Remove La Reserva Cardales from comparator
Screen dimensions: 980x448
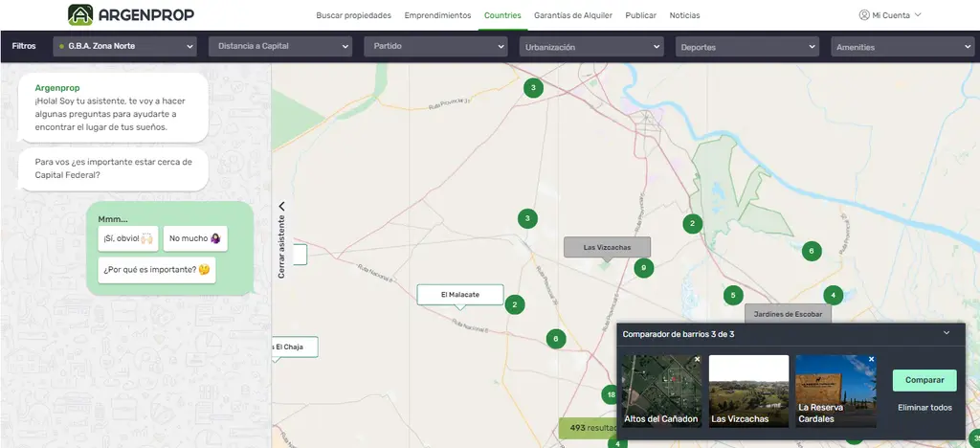tap(871, 359)
